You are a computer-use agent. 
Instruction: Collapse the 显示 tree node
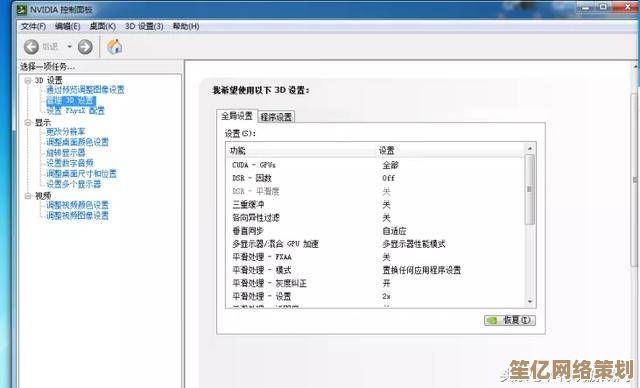click(28, 122)
